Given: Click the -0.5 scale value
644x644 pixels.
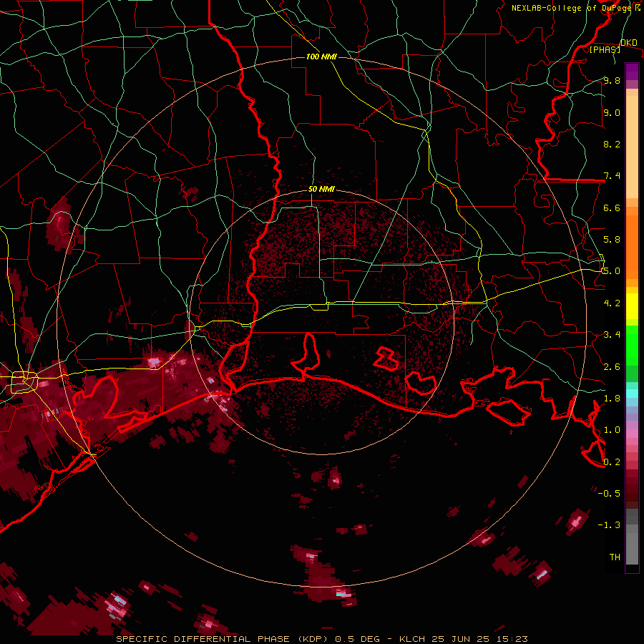Looking at the screenshot, I should tap(609, 493).
